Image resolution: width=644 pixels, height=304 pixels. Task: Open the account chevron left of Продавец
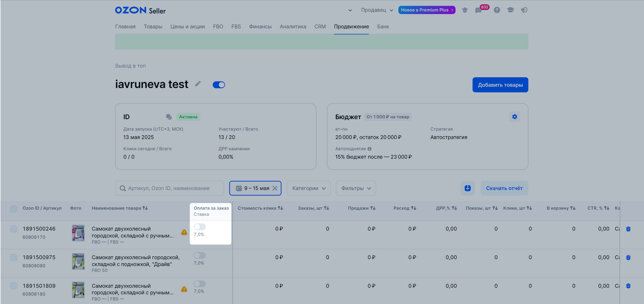pyautogui.click(x=350, y=10)
